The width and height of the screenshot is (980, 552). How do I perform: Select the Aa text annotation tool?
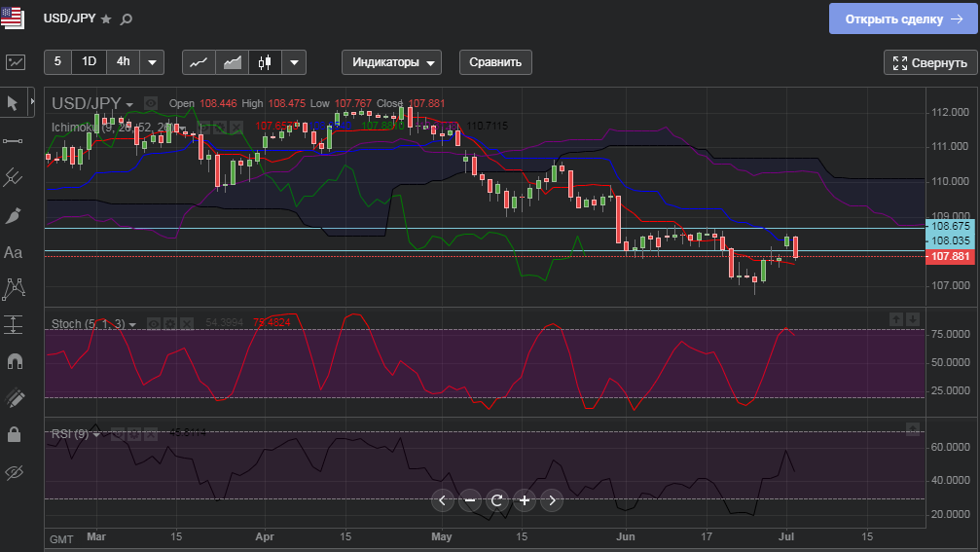[13, 252]
